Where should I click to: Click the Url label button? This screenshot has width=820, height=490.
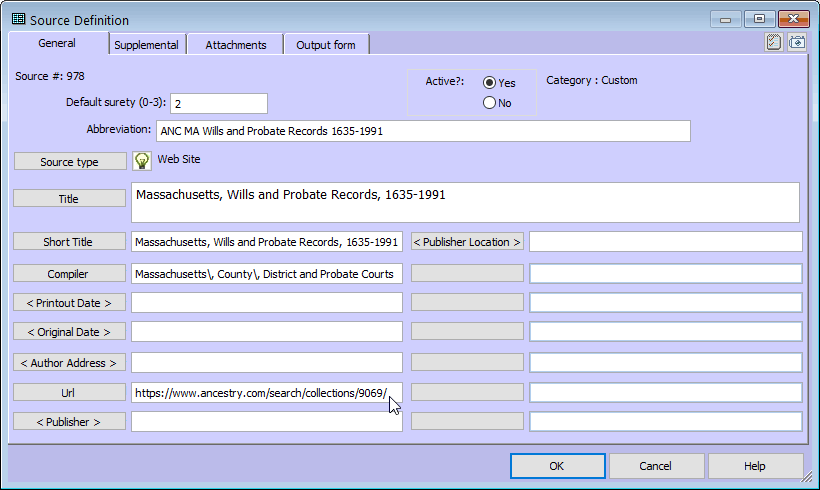pos(69,393)
